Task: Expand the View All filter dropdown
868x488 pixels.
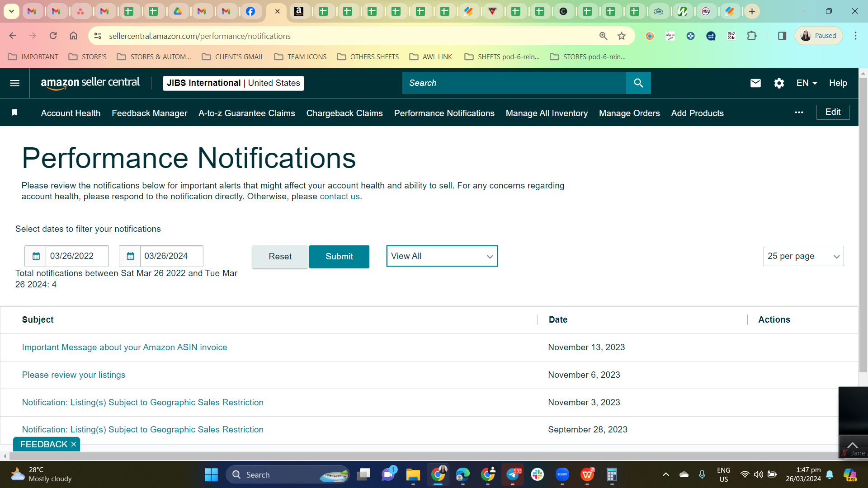Action: (442, 256)
